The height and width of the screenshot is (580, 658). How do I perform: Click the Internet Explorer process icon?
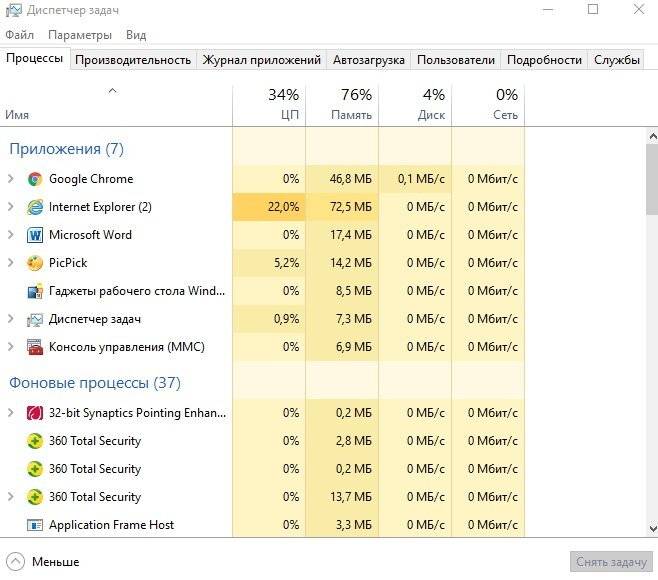(x=35, y=207)
